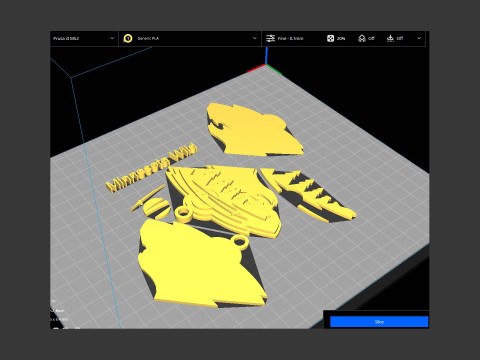Toggle adhesion 'Off' label in settings bar
Image resolution: width=480 pixels, height=360 pixels.
coord(400,38)
